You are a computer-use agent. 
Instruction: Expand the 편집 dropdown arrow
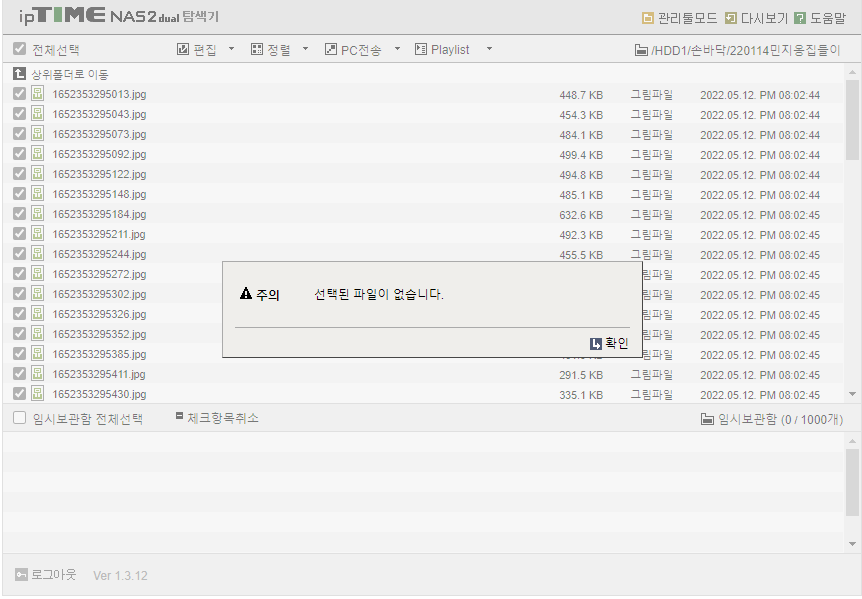coord(231,49)
